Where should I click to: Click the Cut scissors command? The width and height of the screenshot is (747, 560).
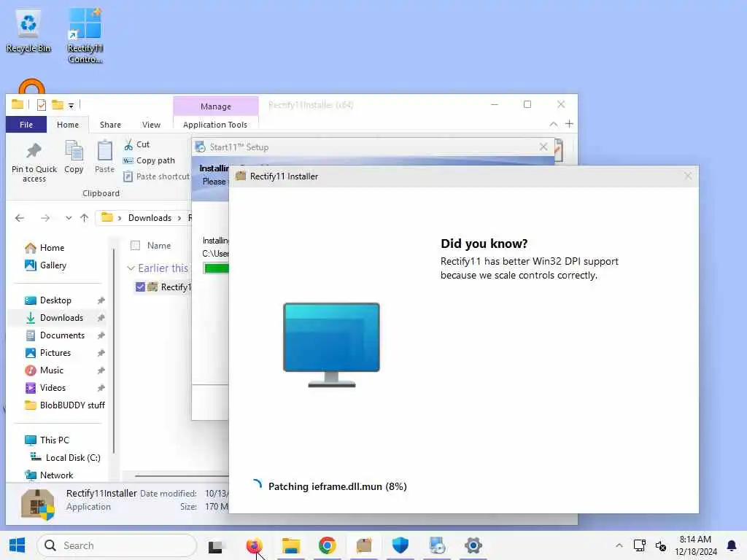coord(136,144)
